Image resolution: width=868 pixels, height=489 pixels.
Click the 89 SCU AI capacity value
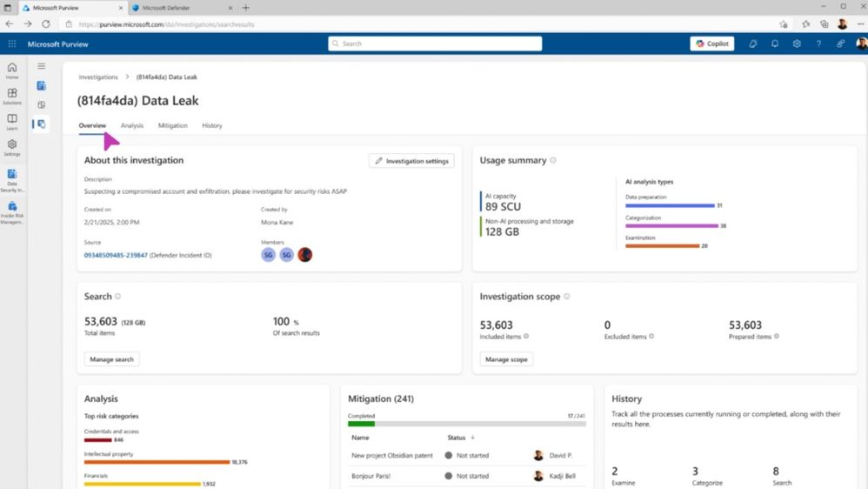(504, 206)
